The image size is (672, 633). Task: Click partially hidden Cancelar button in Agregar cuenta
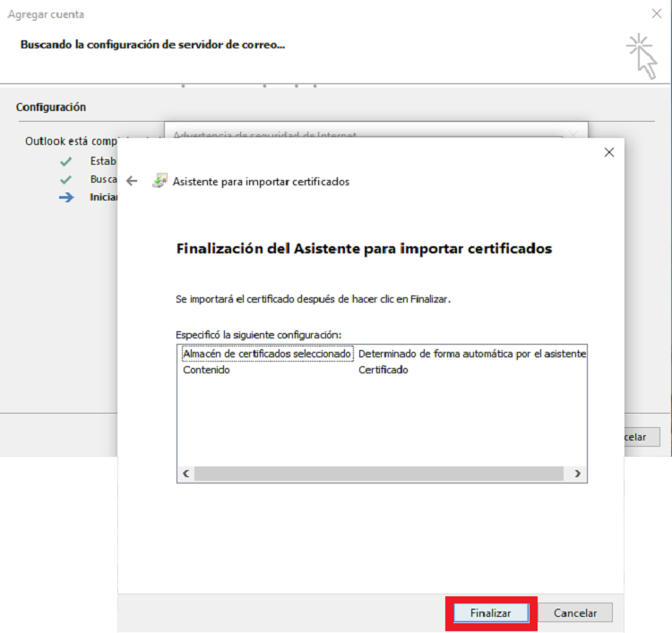(642, 437)
